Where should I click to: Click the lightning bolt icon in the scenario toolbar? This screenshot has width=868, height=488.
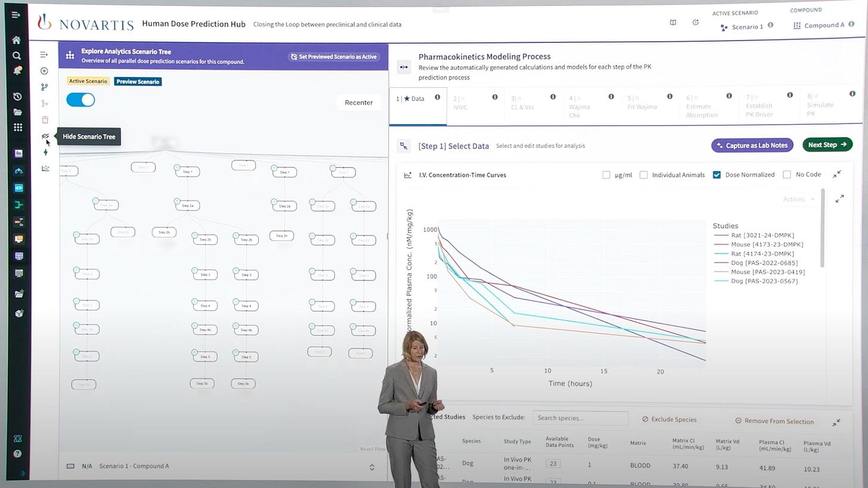pyautogui.click(x=45, y=152)
